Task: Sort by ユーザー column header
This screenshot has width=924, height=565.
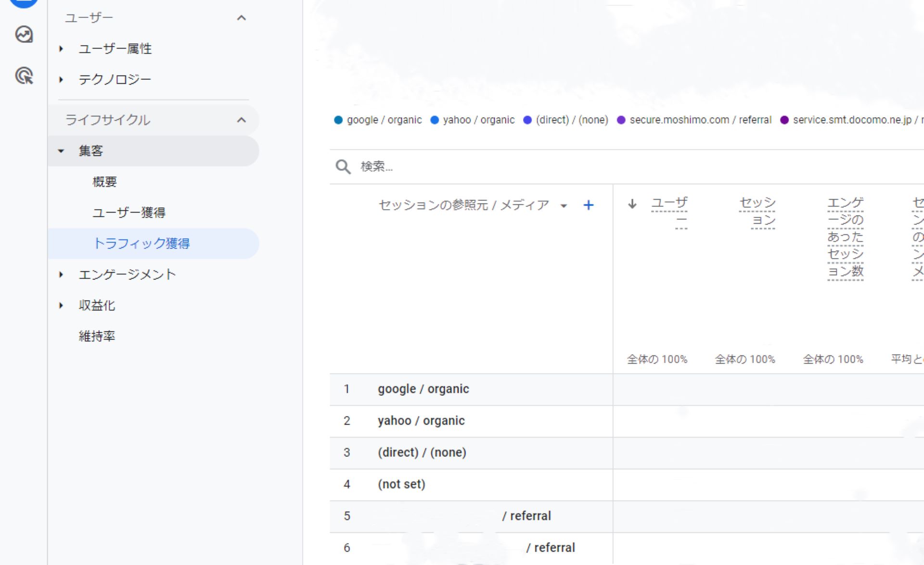Action: pyautogui.click(x=669, y=212)
